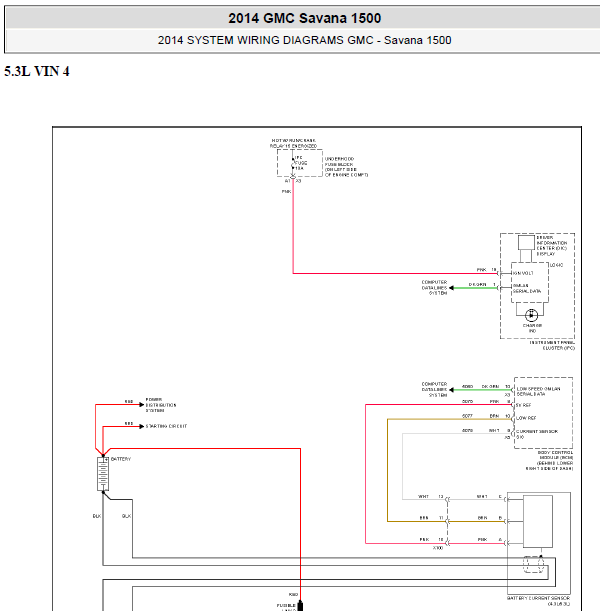Click 'INSTRUMENT PANEL CLUSTER (IPC)' label
Image resolution: width=600 pixels, height=611 pixels.
click(x=552, y=345)
